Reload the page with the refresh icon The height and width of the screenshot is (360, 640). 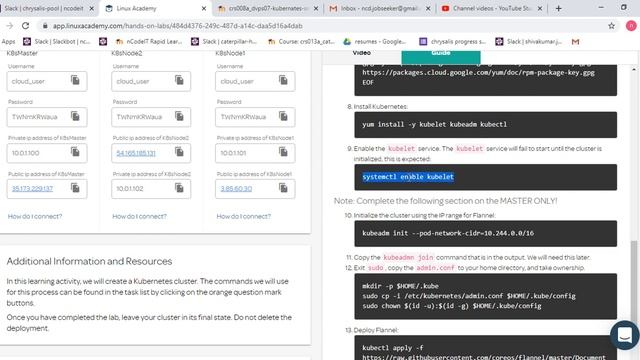(x=25, y=26)
